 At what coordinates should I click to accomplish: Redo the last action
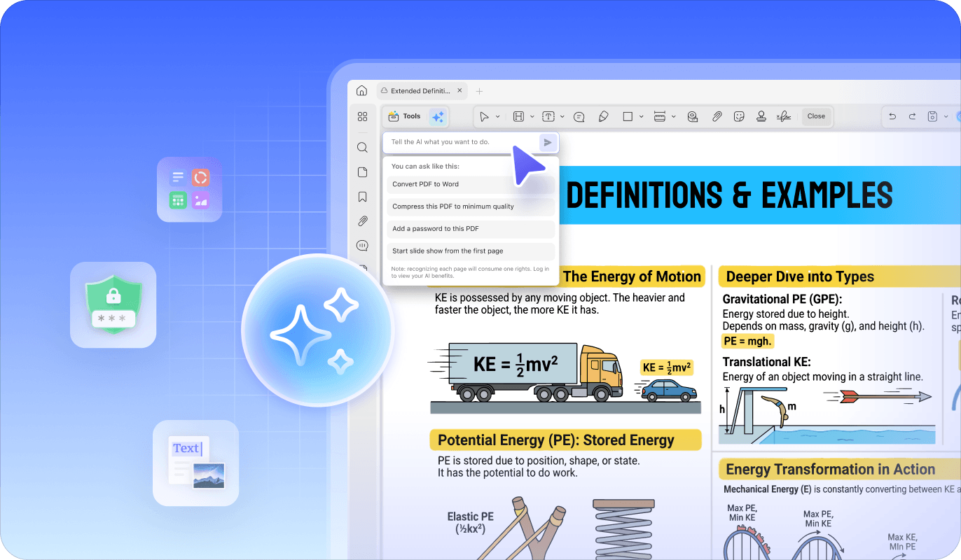pyautogui.click(x=912, y=117)
